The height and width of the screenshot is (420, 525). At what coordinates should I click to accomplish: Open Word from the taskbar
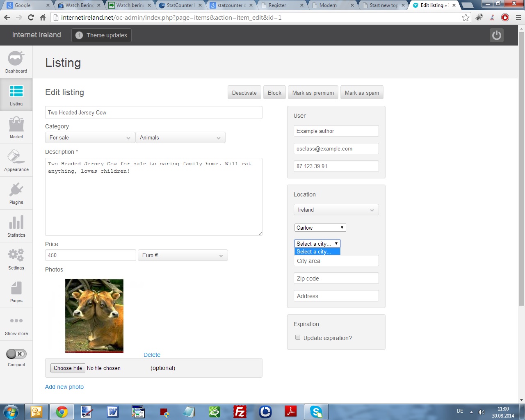pyautogui.click(x=113, y=412)
